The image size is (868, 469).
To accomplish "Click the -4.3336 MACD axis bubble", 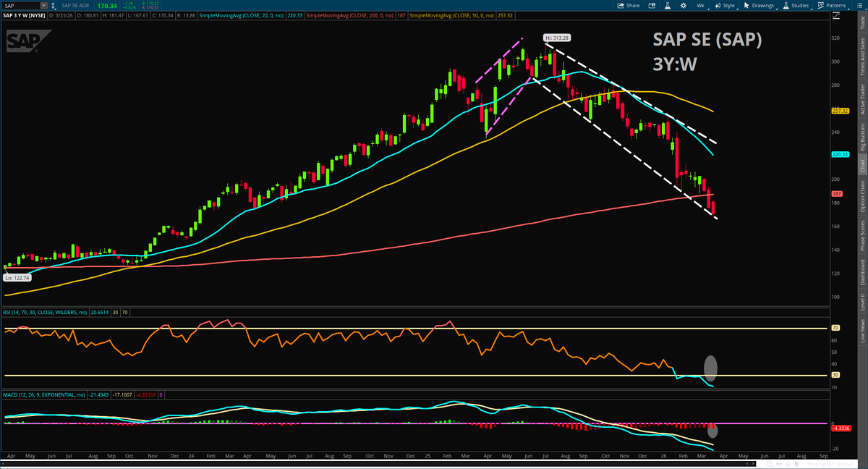I will [x=840, y=428].
